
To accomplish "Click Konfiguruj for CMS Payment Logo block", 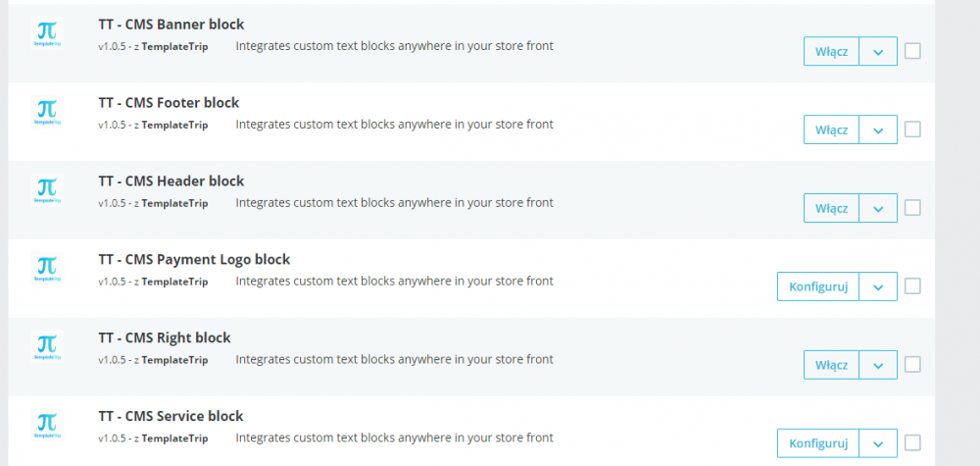I will pyautogui.click(x=817, y=286).
